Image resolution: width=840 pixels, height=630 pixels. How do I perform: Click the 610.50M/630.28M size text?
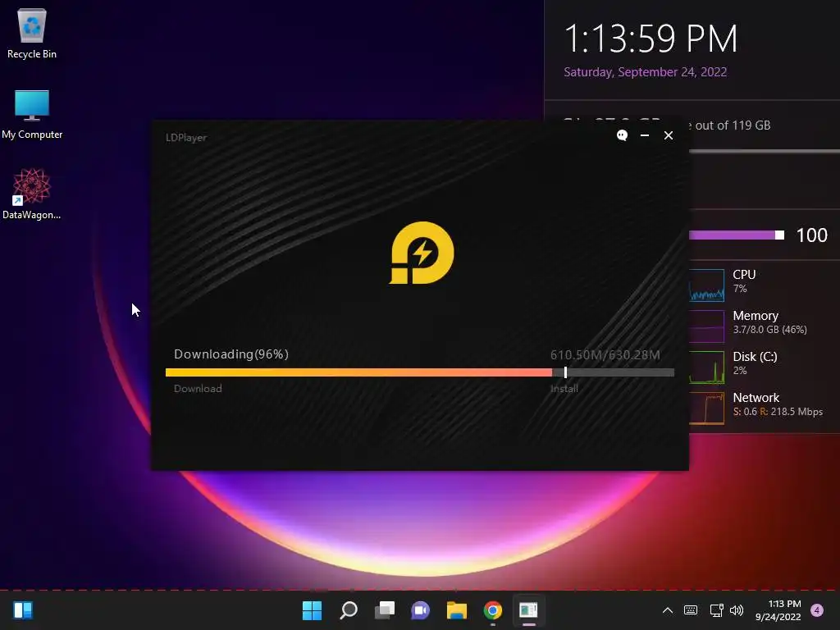(605, 354)
